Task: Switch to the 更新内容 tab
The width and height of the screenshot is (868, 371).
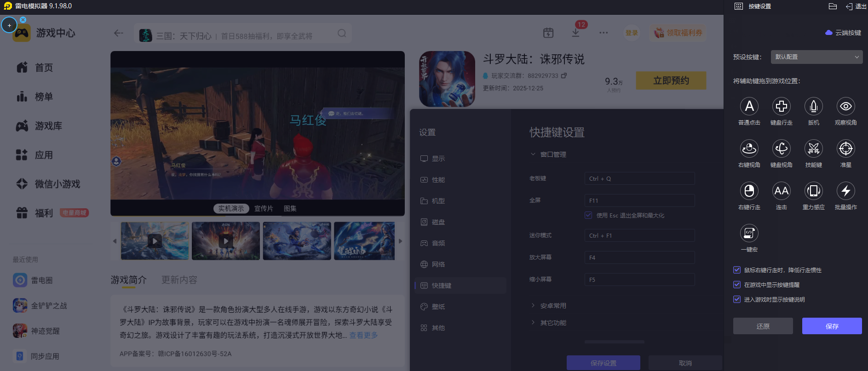Action: [179, 280]
